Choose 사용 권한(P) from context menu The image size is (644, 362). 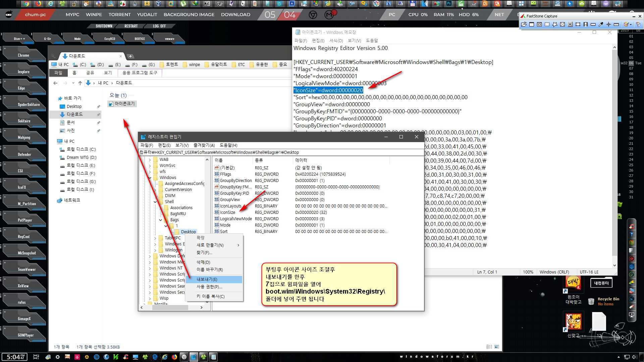coord(214,287)
